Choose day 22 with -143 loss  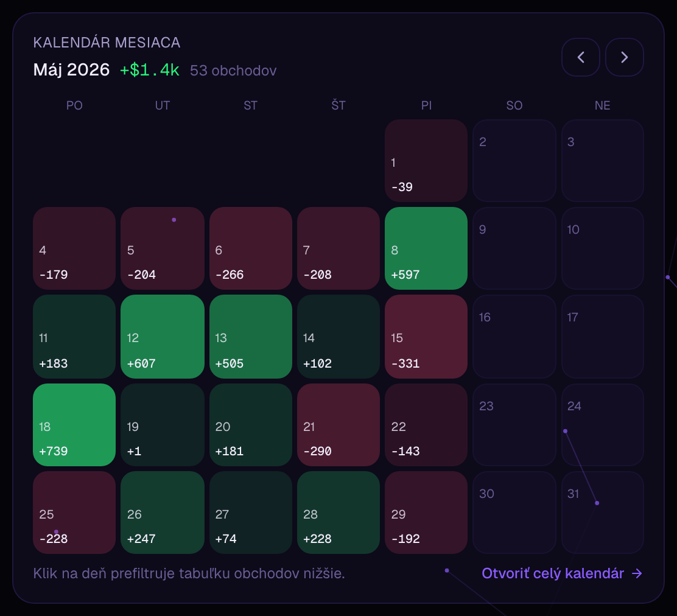coord(426,425)
